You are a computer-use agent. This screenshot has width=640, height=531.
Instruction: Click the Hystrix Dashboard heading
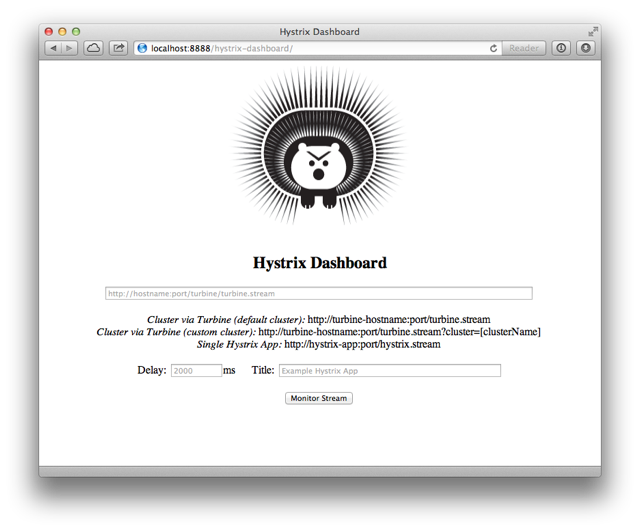320,262
